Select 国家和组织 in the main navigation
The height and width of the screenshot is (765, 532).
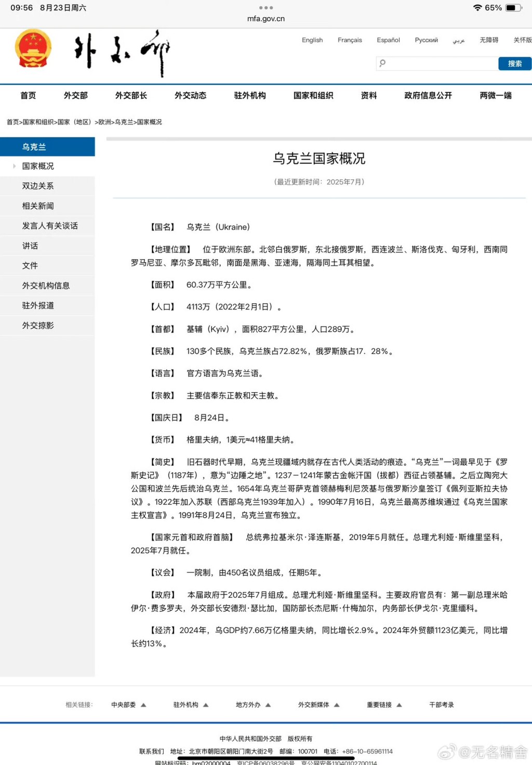[313, 96]
